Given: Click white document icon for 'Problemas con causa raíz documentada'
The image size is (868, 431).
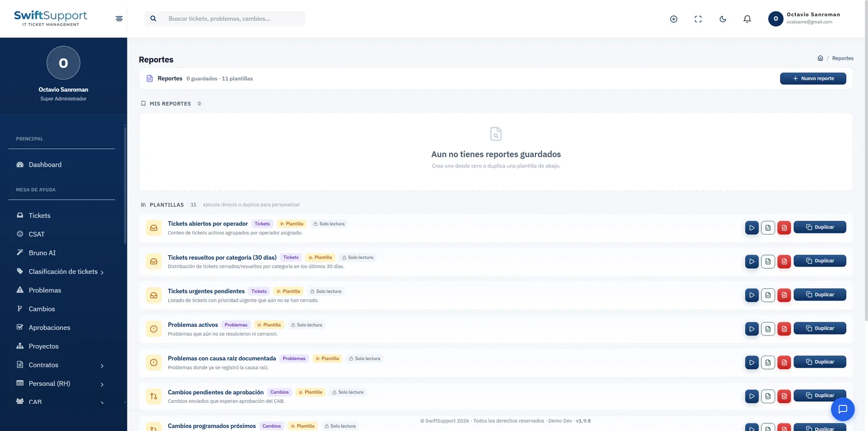Looking at the screenshot, I should point(768,363).
